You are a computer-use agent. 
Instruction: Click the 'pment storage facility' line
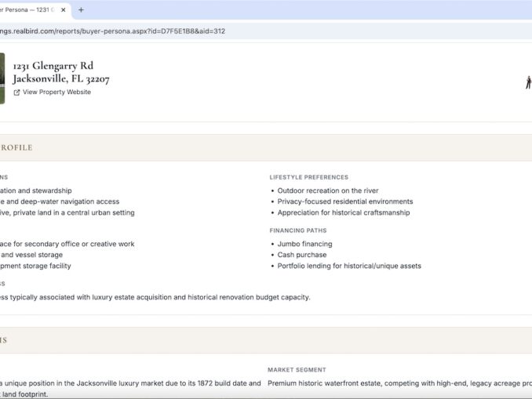click(x=35, y=266)
